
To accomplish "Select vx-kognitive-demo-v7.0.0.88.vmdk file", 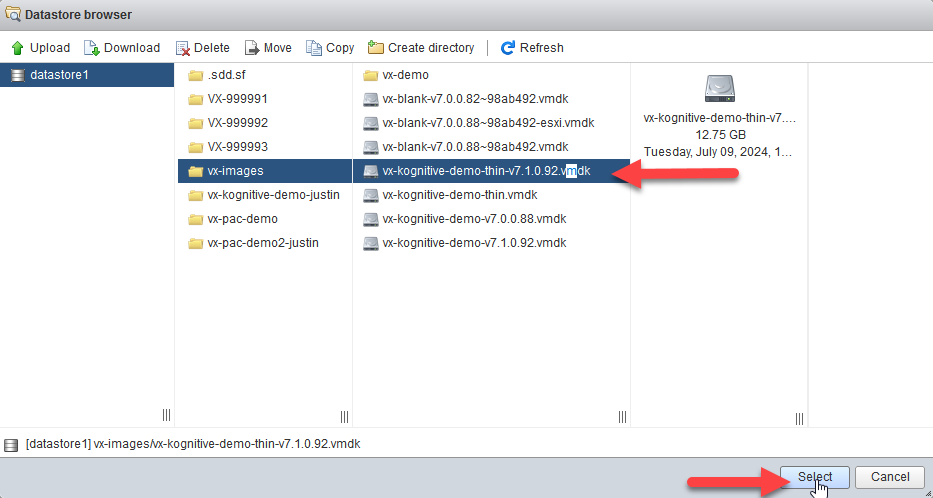I will coord(474,219).
